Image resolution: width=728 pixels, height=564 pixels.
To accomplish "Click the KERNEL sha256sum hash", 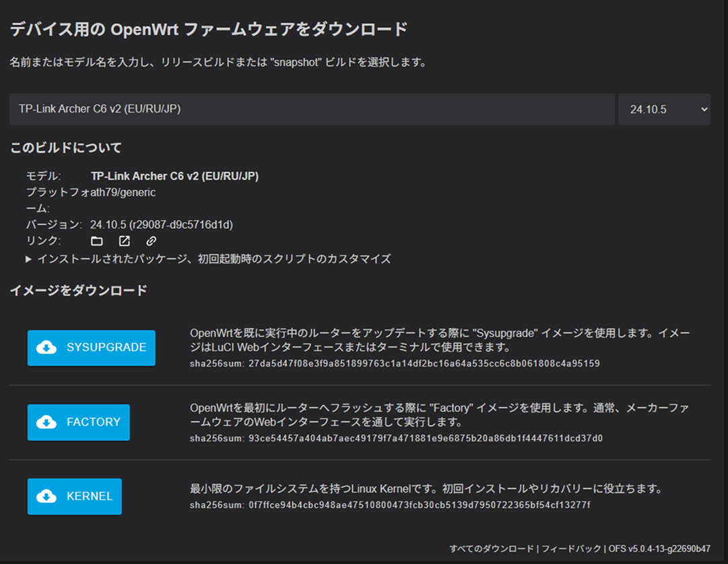I will coord(420,505).
